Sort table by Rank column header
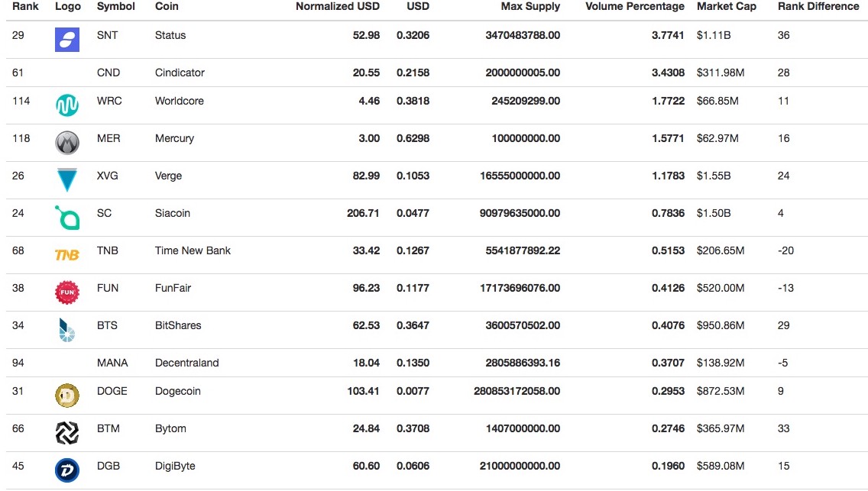 pyautogui.click(x=25, y=6)
